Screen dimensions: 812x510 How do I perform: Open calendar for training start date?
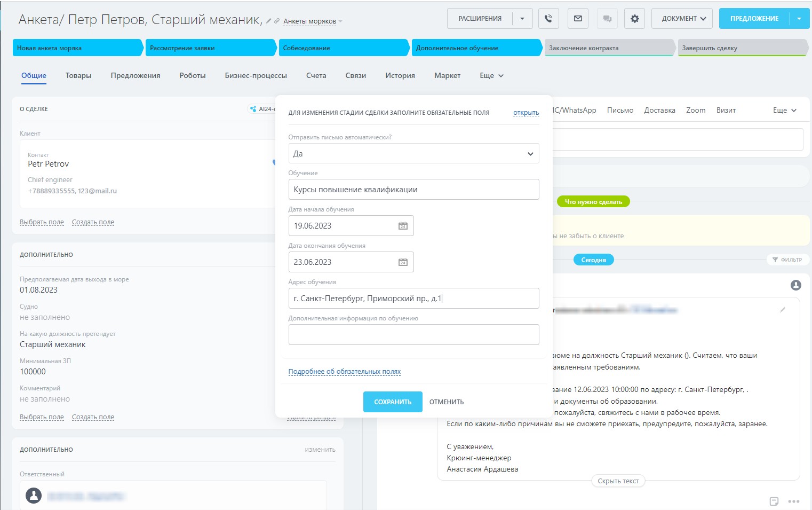click(x=403, y=226)
